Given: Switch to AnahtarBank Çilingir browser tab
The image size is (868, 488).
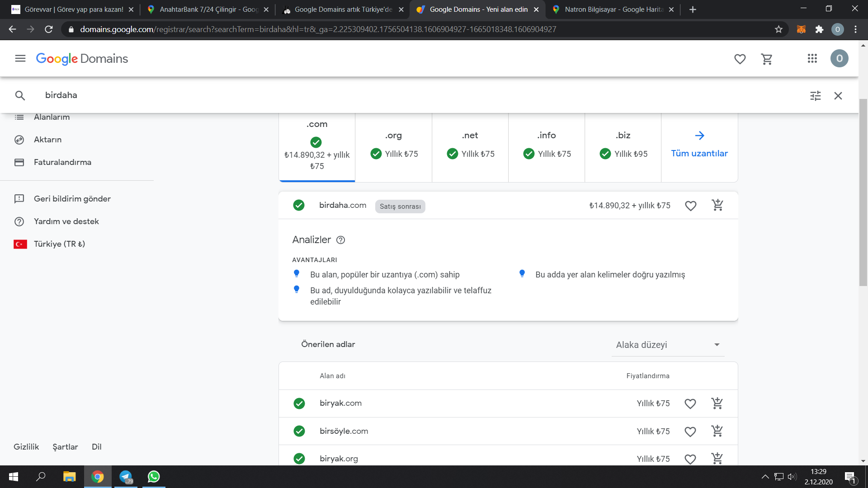Looking at the screenshot, I should 208,9.
